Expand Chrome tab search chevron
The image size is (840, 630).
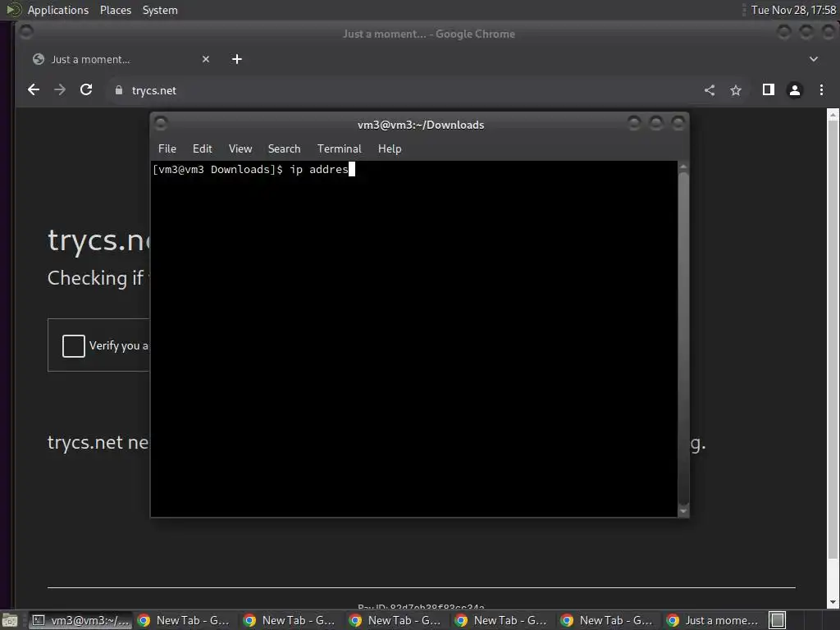(813, 59)
